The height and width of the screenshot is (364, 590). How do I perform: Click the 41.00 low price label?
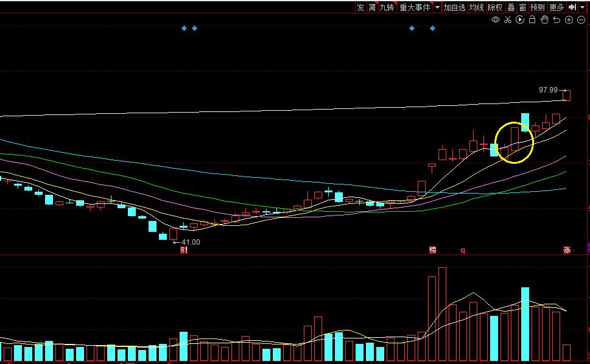click(x=191, y=242)
